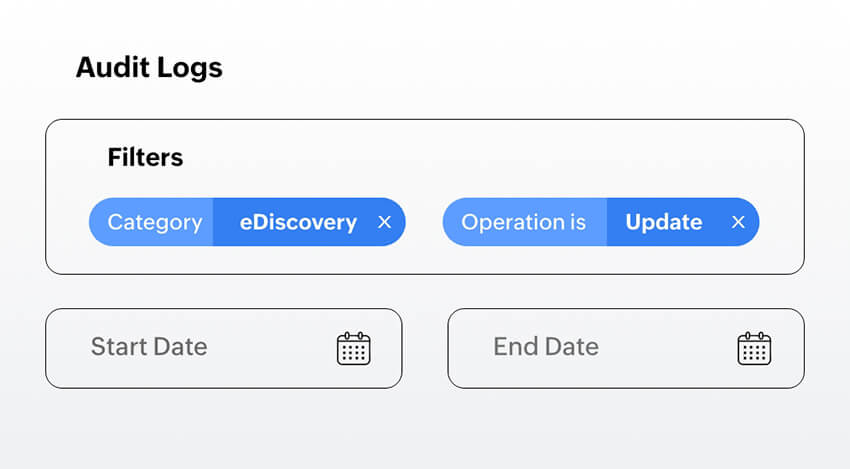Open the End Date calendar picker
Screen dimensions: 850x469
(754, 348)
